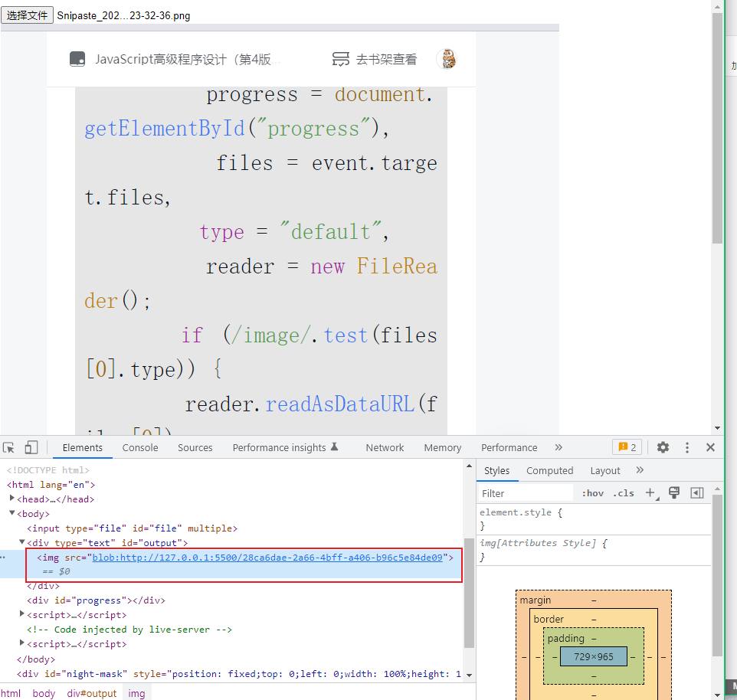Open DevTools settings gear
The height and width of the screenshot is (700, 737).
[x=663, y=448]
